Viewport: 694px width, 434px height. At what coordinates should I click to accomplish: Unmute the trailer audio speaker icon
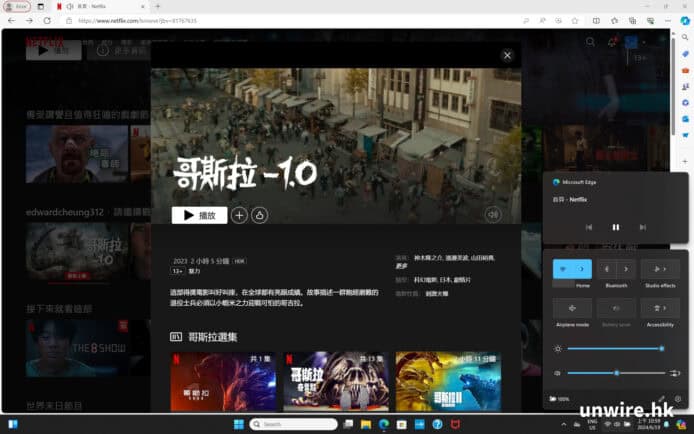coord(493,215)
